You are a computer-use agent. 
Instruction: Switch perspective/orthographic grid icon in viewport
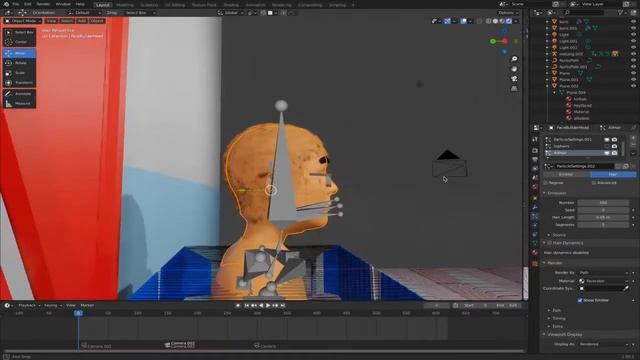tap(514, 89)
